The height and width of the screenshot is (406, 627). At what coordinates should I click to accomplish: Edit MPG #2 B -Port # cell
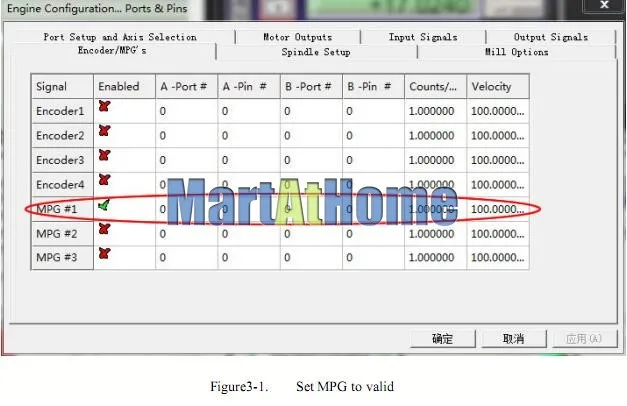312,234
